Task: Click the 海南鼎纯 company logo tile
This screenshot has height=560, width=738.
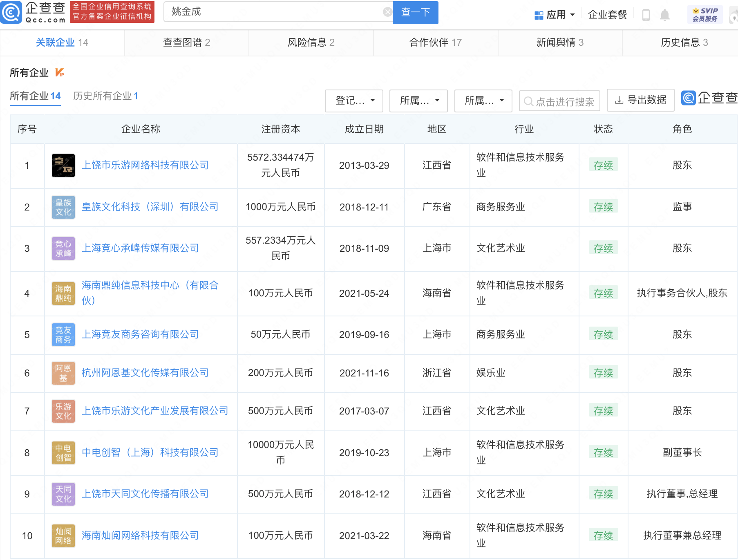Action: pyautogui.click(x=63, y=293)
